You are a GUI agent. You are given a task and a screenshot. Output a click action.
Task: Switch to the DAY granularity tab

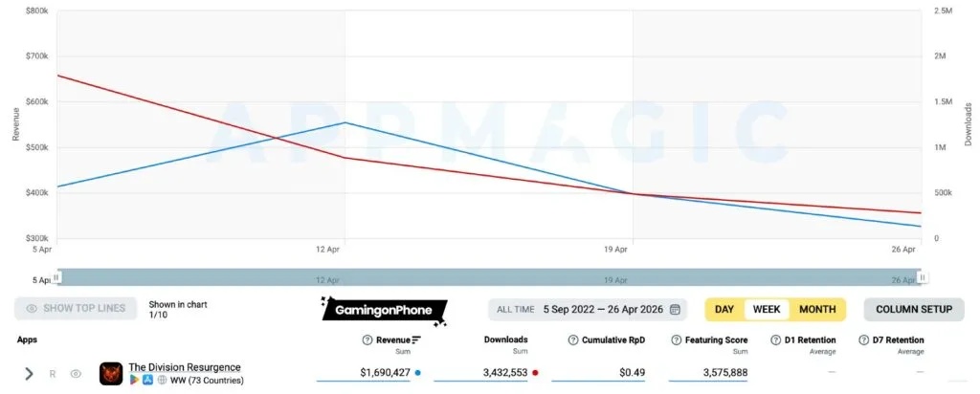(x=724, y=310)
